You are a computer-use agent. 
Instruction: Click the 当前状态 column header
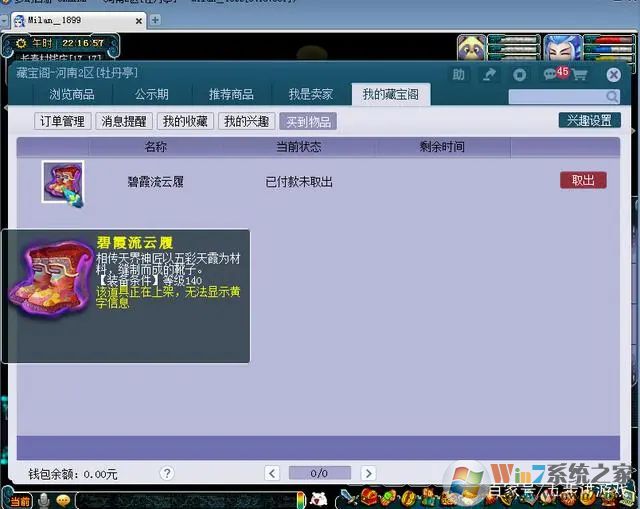pyautogui.click(x=298, y=147)
